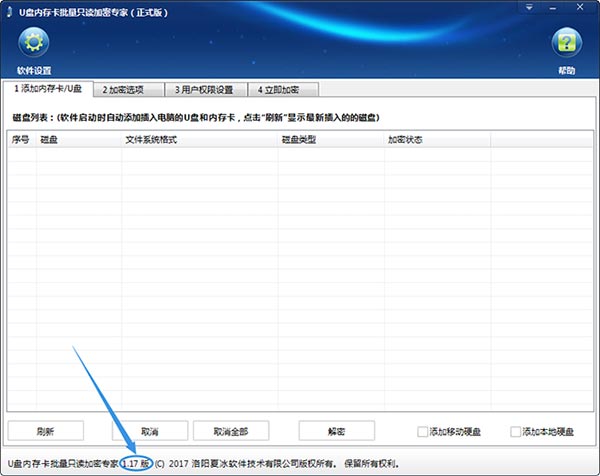This screenshot has width=600, height=476.
Task: Click the 磁盘类型 column header
Action: 331,140
